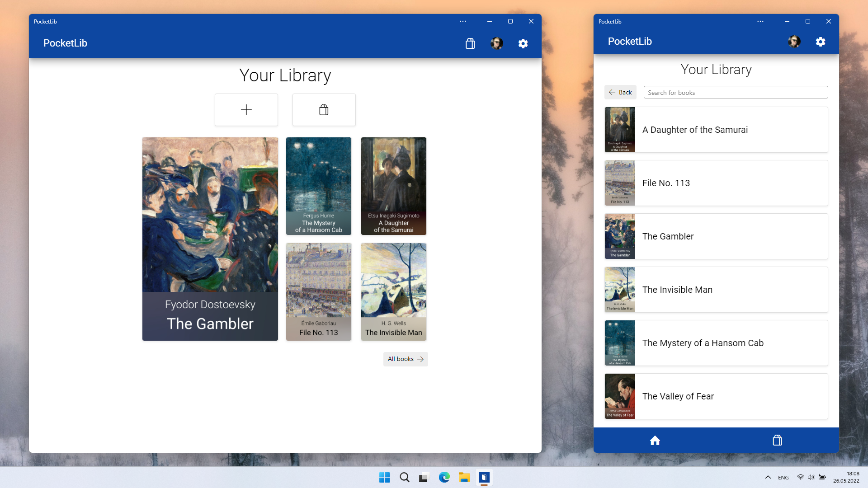Viewport: 868px width, 488px height.
Task: Open the settings gear in left PocketLib window
Action: click(x=523, y=43)
